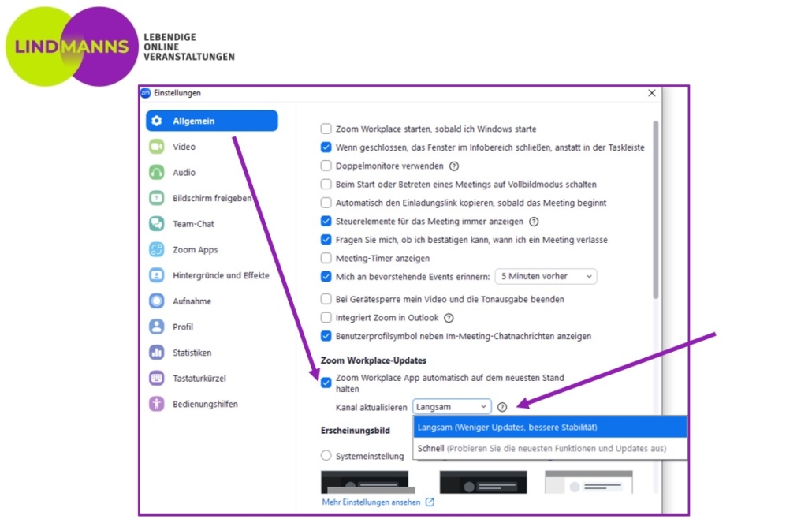The width and height of the screenshot is (812, 519).
Task: Check Automatisch den Einladungslink kopieren
Action: 326,203
